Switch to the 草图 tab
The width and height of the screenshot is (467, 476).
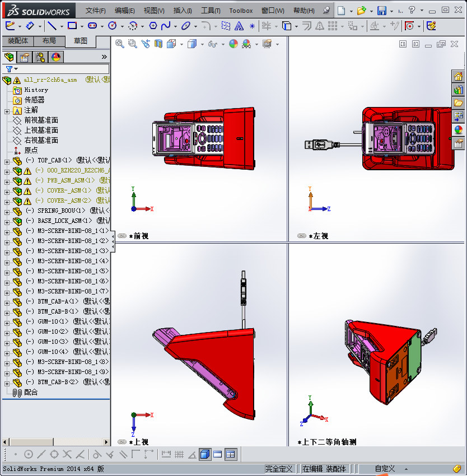[81, 41]
